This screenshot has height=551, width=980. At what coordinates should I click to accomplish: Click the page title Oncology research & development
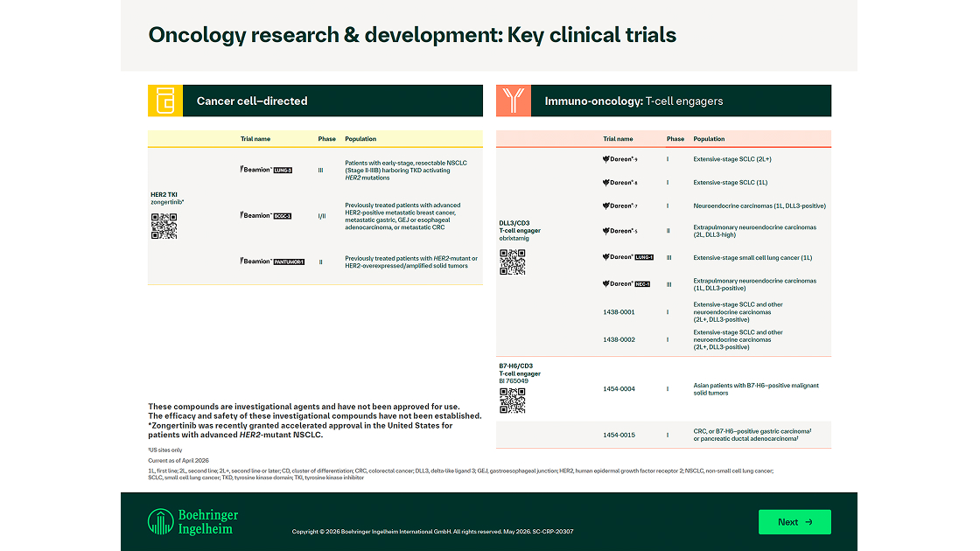pyautogui.click(x=412, y=35)
